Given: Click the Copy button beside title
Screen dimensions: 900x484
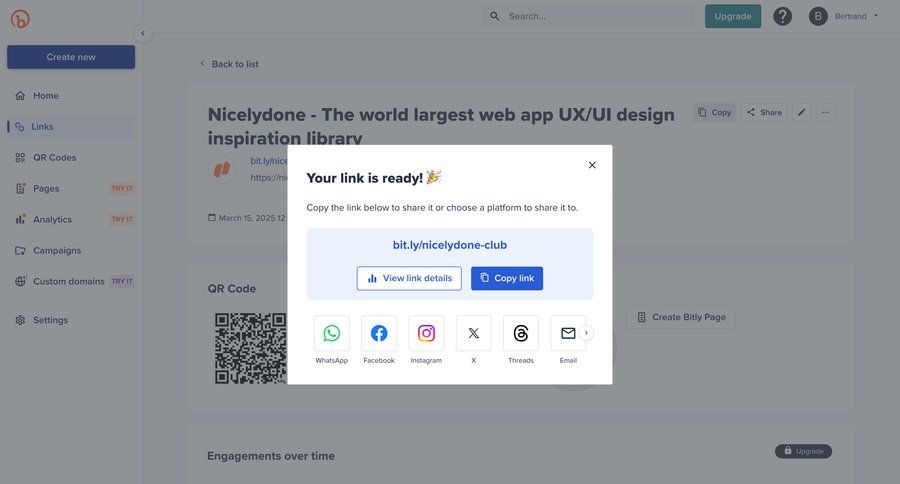Looking at the screenshot, I should coord(714,113).
